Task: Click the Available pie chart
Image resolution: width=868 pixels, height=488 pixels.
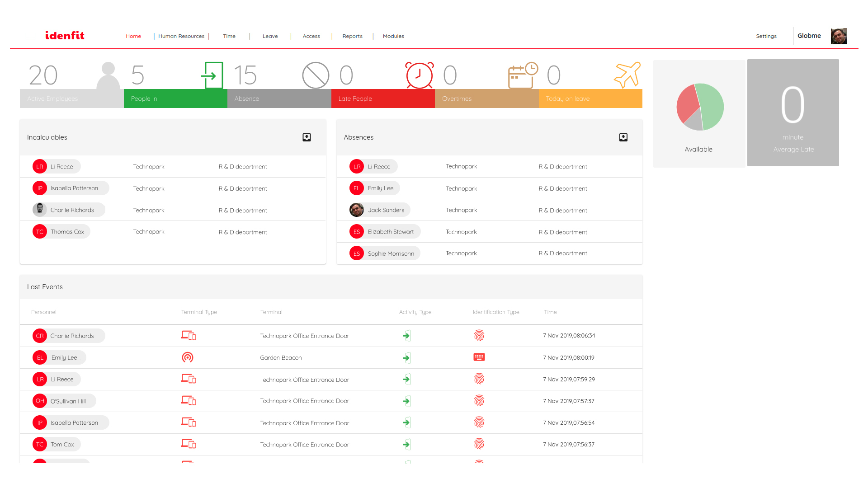Action: [700, 107]
